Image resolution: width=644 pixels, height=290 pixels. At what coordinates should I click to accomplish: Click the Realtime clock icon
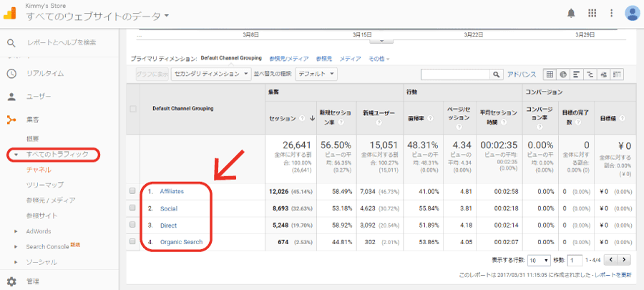[11, 74]
